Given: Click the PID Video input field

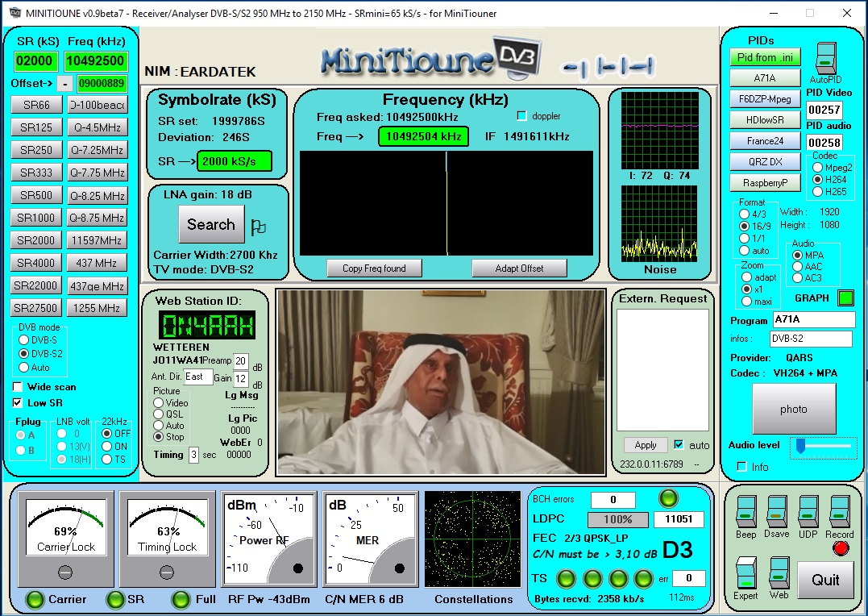Looking at the screenshot, I should [x=824, y=110].
